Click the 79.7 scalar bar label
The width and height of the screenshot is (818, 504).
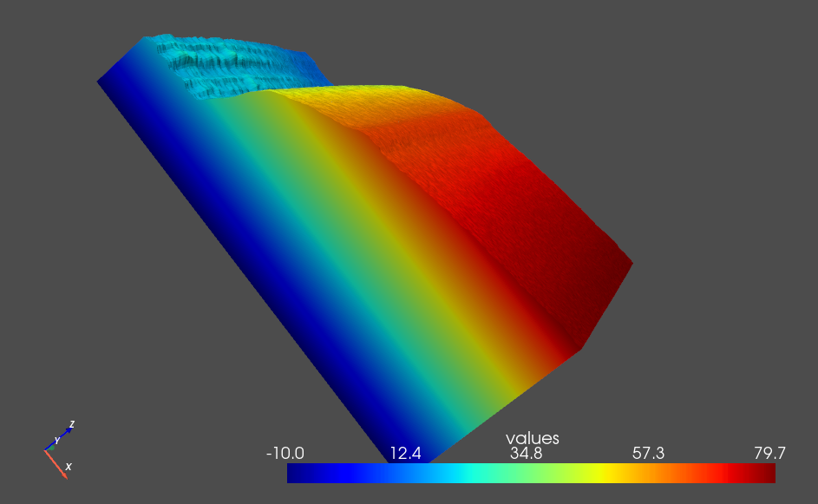coord(769,453)
